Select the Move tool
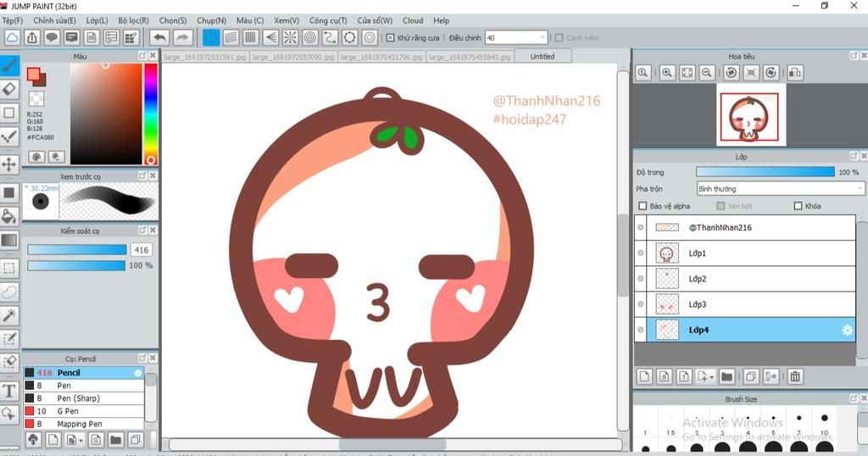 [x=9, y=164]
